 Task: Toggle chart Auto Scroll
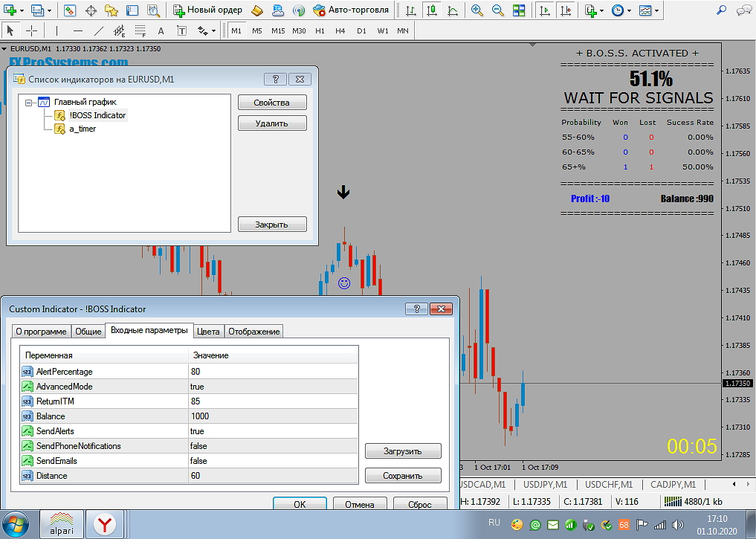[x=545, y=10]
